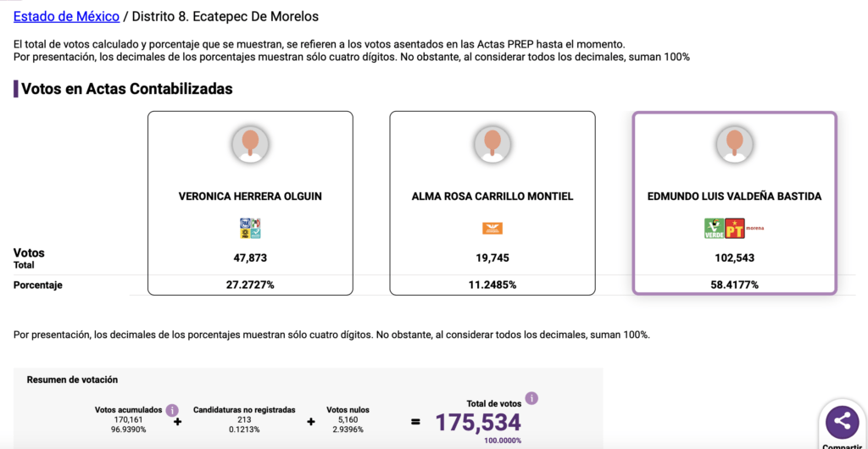Select the name EDMUNDO LUIS VALDEÑA BASTIDA
Image resolution: width=868 pixels, height=449 pixels.
coord(734,197)
